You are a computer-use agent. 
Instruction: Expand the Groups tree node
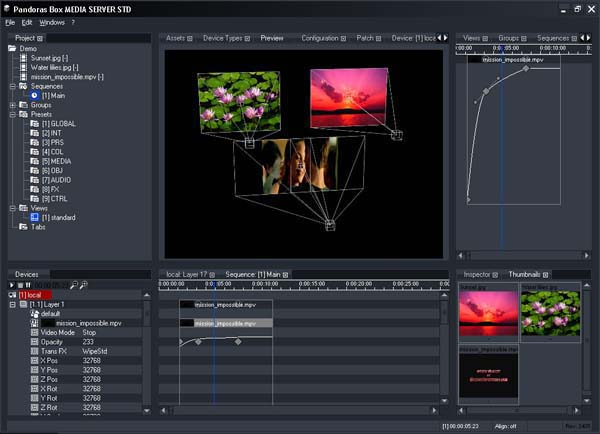pyautogui.click(x=12, y=105)
